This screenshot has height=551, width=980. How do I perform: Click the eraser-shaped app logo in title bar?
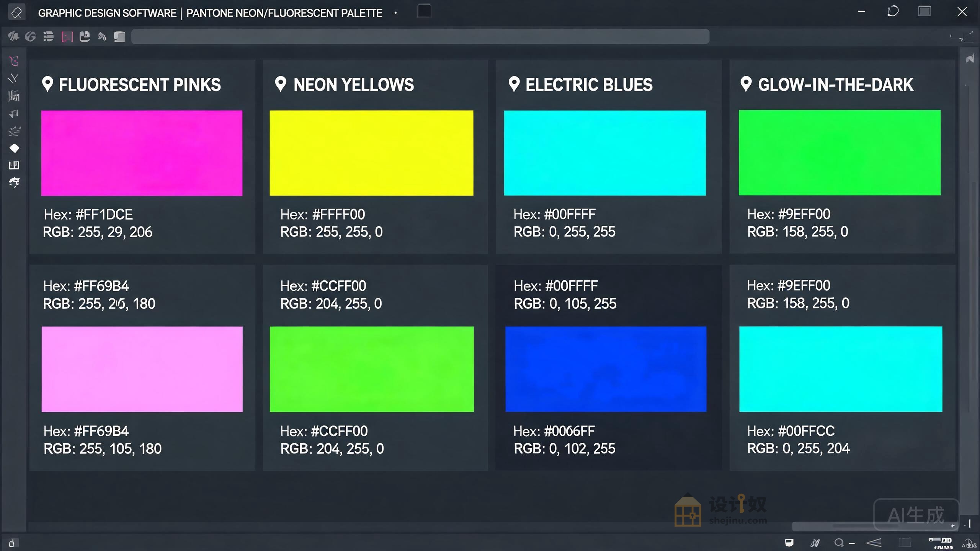coord(16,12)
